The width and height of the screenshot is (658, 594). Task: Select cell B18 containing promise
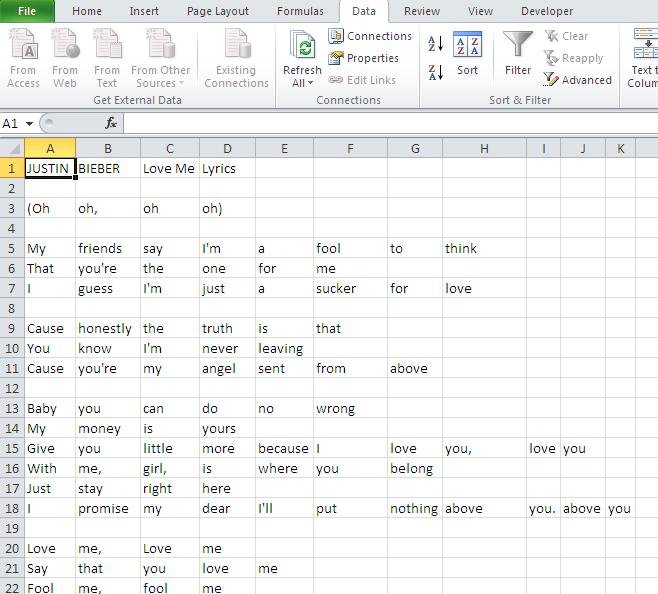point(108,509)
